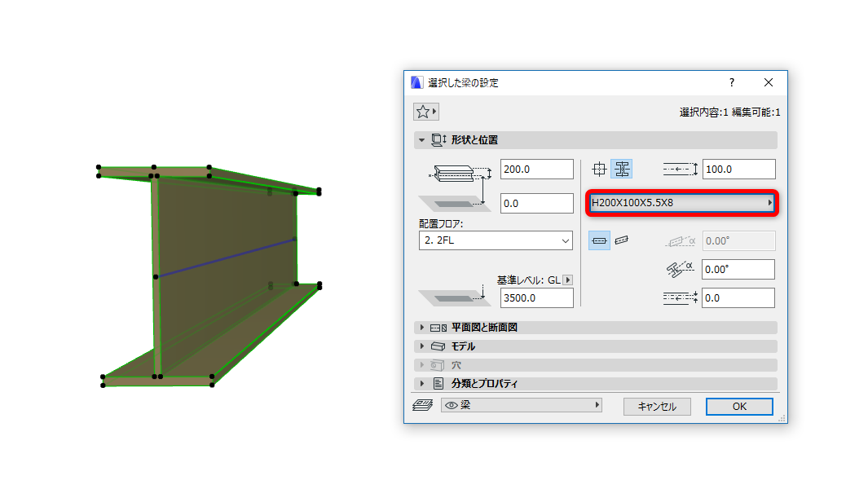868x489 pixels.
Task: Open the H200X100X5.5X8 profile dropdown
Action: (682, 203)
